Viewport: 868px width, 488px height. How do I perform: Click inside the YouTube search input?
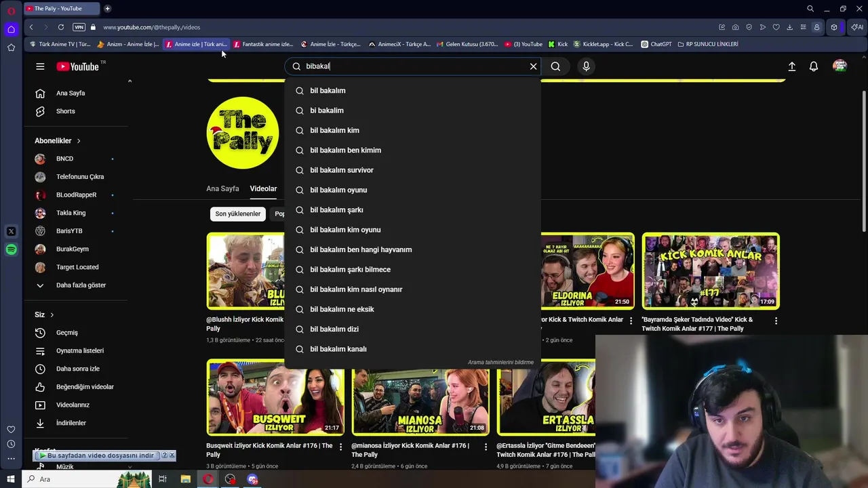(x=414, y=66)
